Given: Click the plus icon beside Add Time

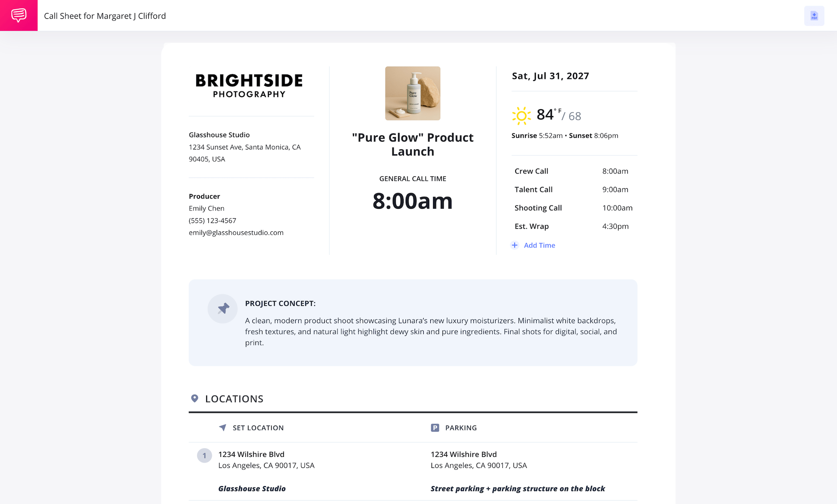Looking at the screenshot, I should click(515, 245).
